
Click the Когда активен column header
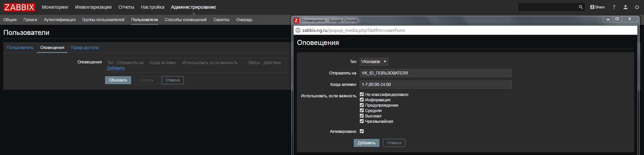pos(163,63)
